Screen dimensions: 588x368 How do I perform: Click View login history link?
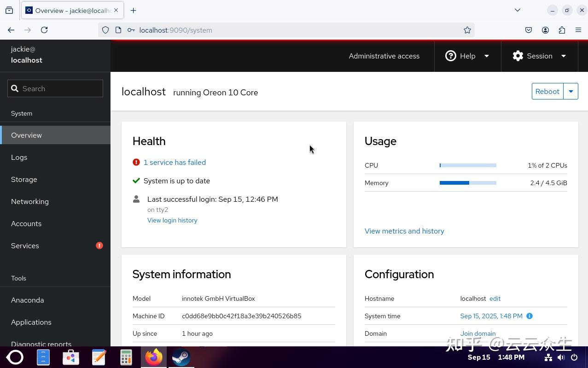pos(172,220)
